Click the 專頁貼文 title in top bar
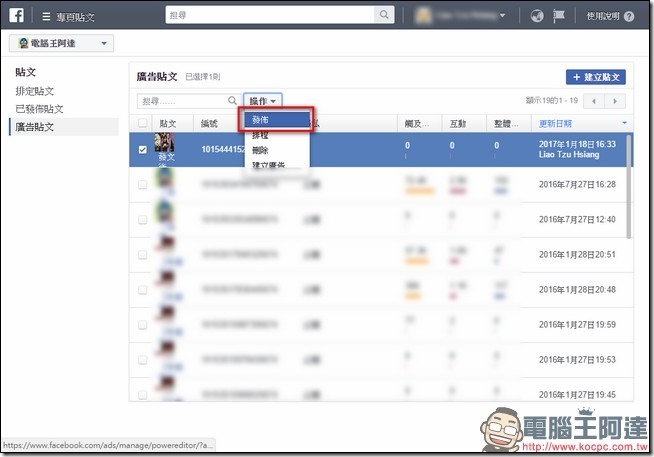Image resolution: width=654 pixels, height=457 pixels. [x=75, y=17]
